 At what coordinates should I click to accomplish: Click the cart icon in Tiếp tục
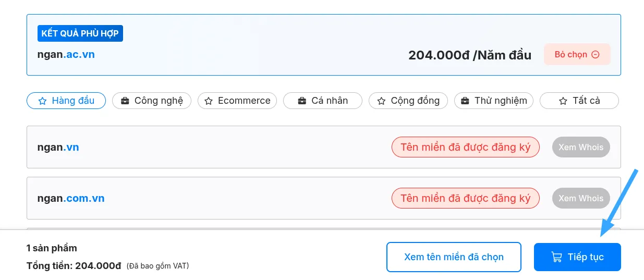tap(557, 257)
